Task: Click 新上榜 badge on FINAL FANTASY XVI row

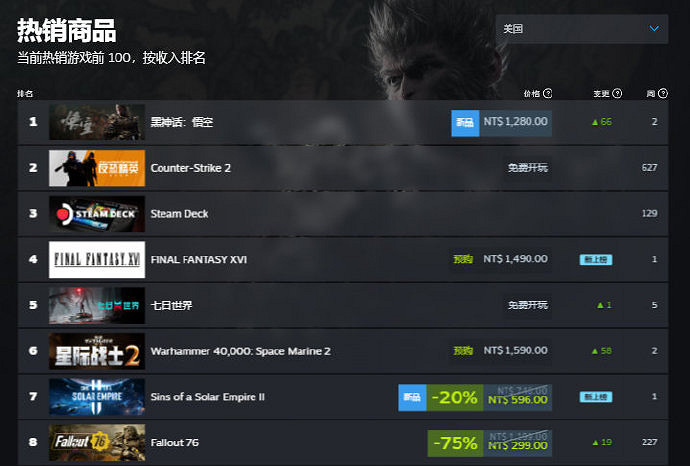Action: tap(596, 260)
